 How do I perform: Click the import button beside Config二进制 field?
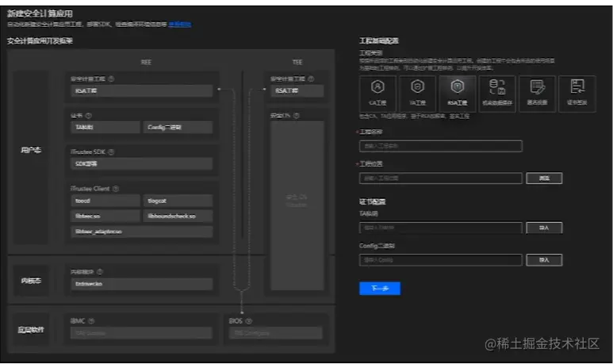544,260
